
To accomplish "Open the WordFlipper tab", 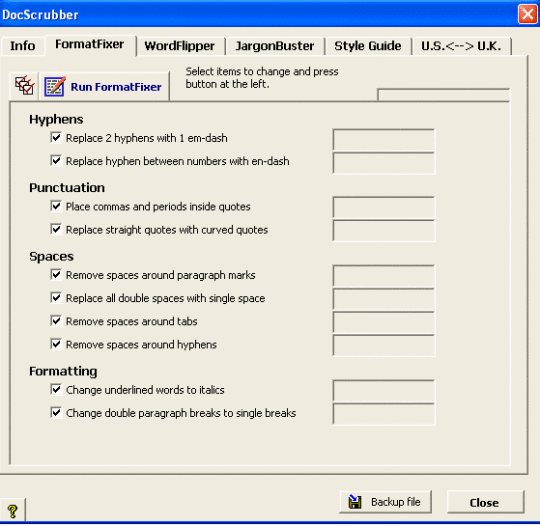I will pyautogui.click(x=180, y=46).
